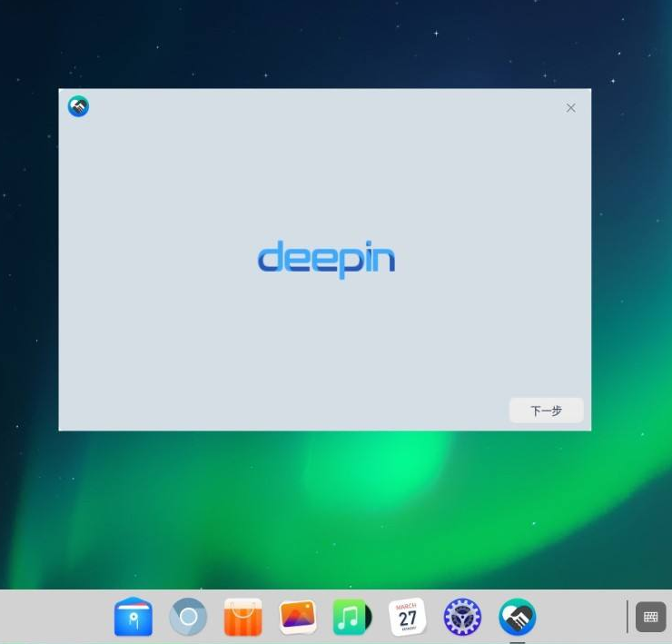Open the orange App Store dock icon

coord(242,618)
